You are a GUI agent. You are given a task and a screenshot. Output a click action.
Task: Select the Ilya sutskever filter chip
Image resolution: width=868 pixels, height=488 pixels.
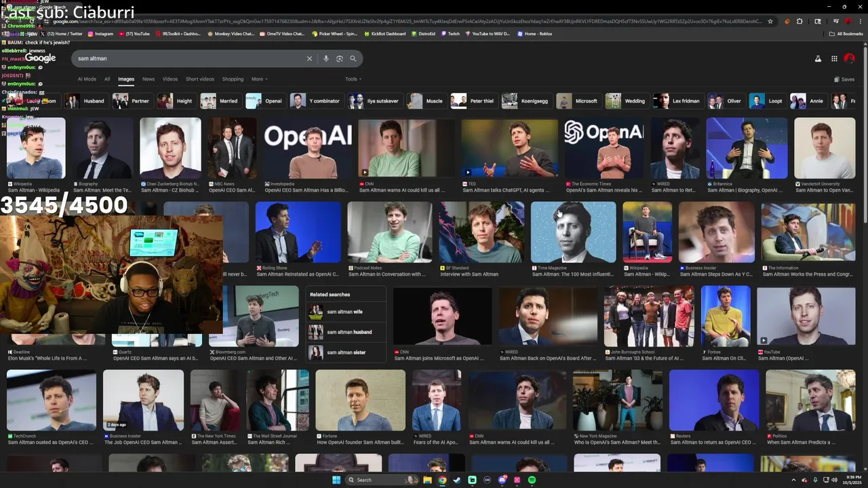point(374,101)
